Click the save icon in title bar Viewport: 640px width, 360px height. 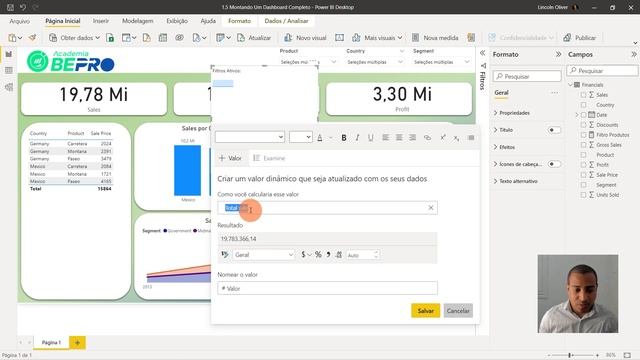(x=10, y=7)
